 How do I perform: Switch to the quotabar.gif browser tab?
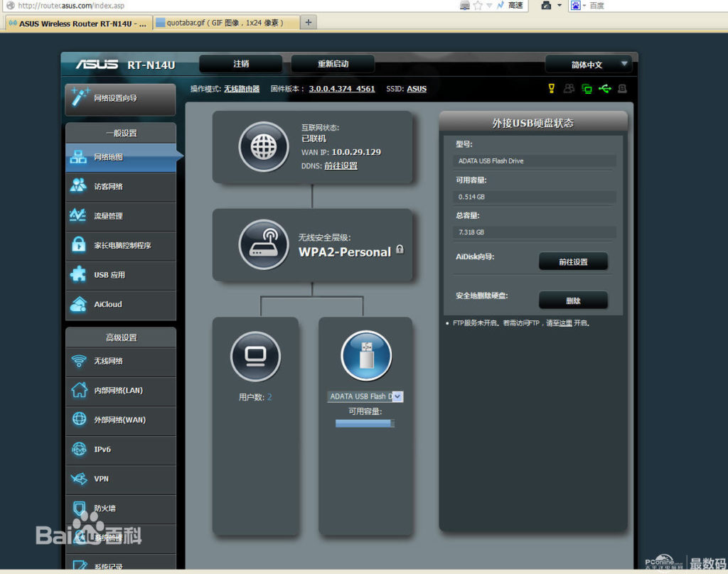(x=226, y=23)
